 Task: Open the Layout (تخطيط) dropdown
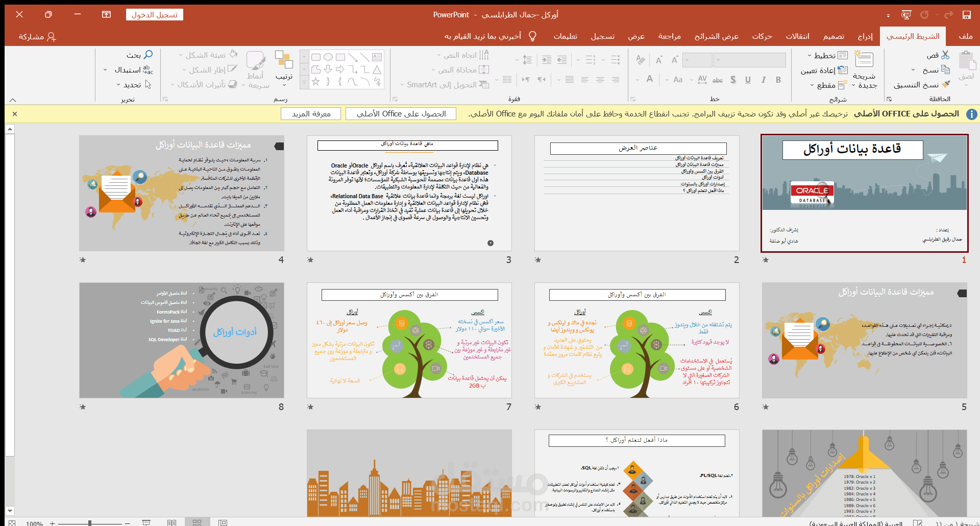[x=827, y=55]
